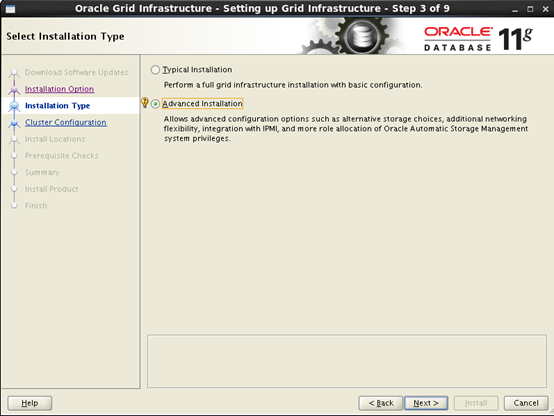Screen dimensions: 554x416
Task: Click the lightbulb hint icon beside Advanced Installation
Action: pyautogui.click(x=145, y=102)
